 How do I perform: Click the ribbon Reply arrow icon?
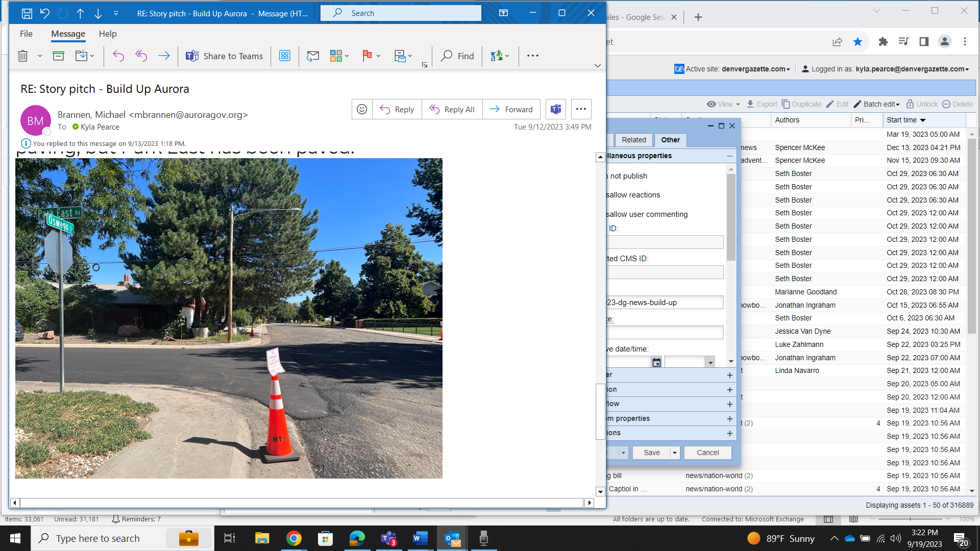(x=118, y=56)
